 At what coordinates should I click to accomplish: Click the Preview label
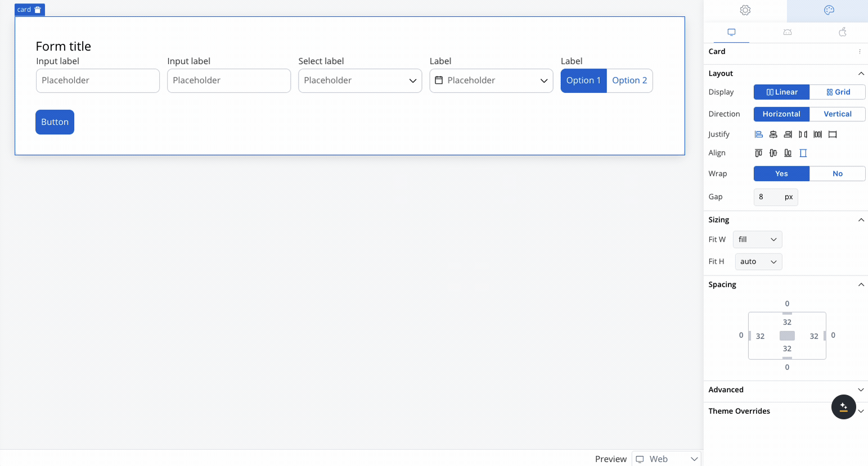(610, 459)
